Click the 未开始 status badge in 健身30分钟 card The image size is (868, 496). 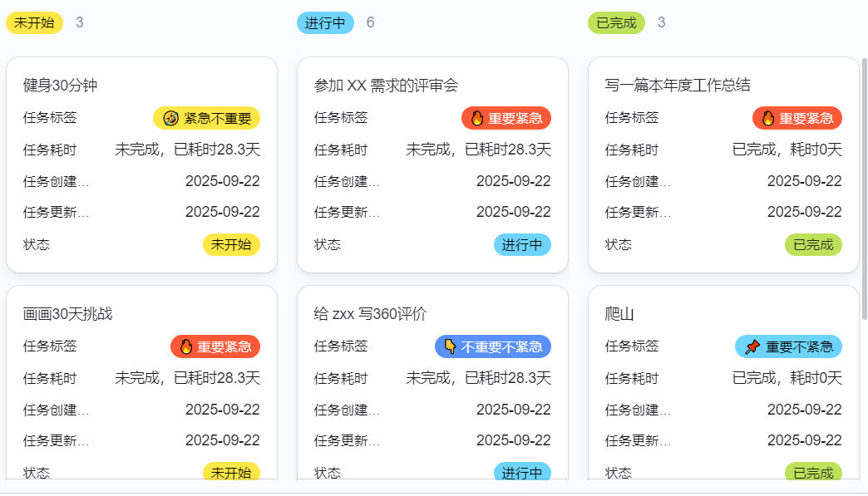(231, 244)
